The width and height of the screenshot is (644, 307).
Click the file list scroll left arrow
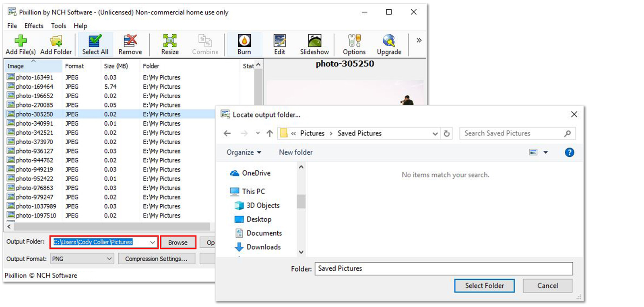(x=9, y=227)
